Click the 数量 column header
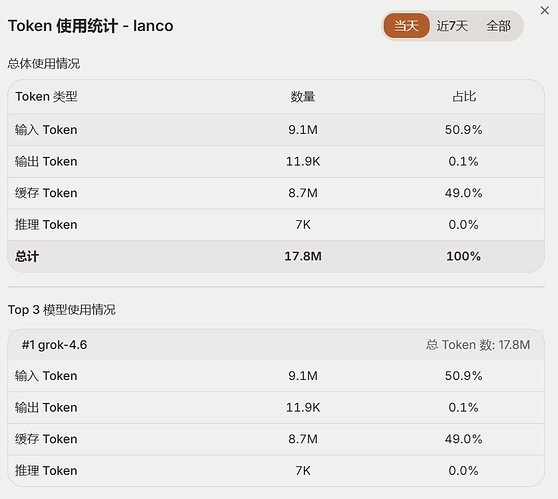This screenshot has width=558, height=499. pos(303,96)
